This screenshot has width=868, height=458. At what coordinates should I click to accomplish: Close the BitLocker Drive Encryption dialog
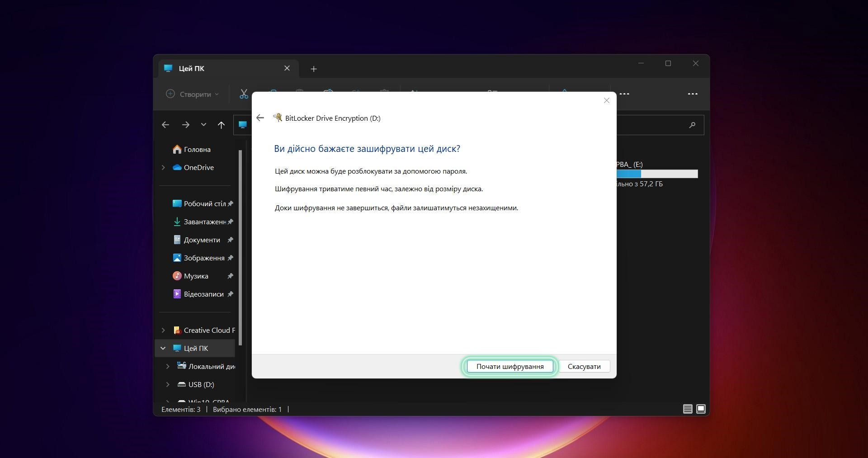(x=606, y=100)
